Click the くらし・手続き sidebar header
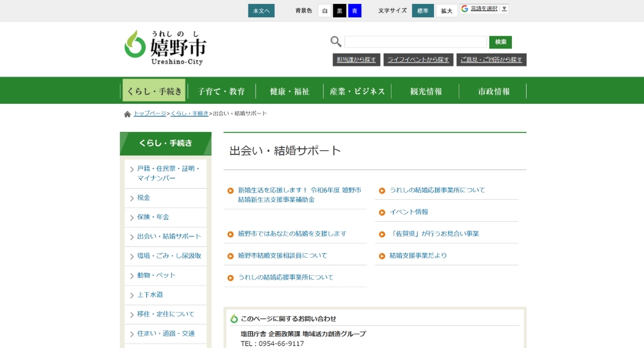The image size is (644, 348). [x=166, y=144]
